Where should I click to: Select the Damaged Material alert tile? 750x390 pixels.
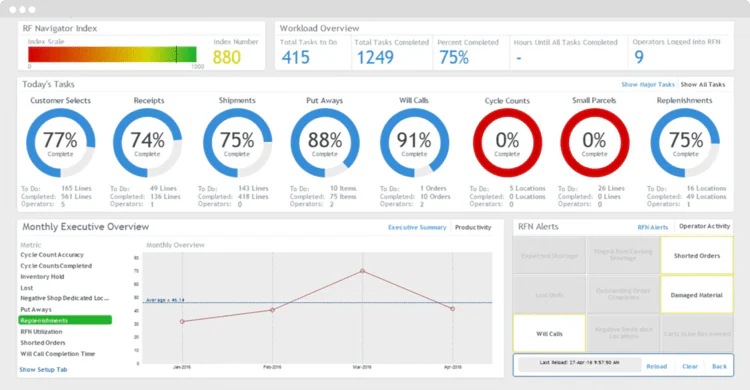click(696, 295)
